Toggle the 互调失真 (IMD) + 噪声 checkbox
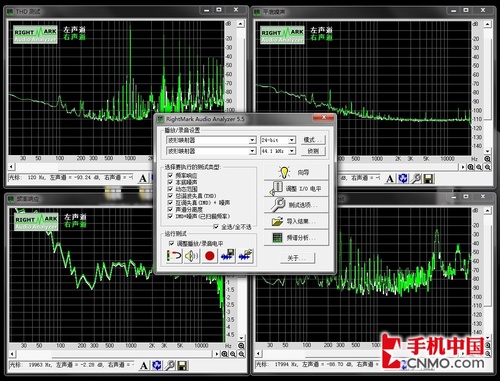This screenshot has height=381, width=500. pyautogui.click(x=170, y=202)
